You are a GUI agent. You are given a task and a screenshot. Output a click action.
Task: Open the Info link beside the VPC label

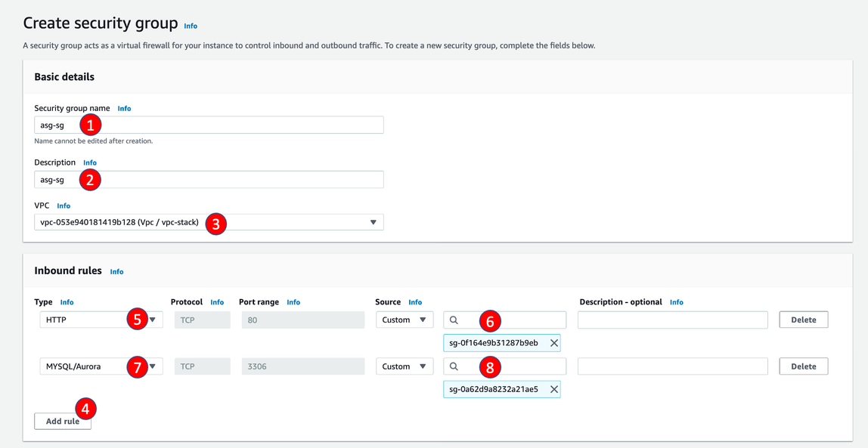64,206
